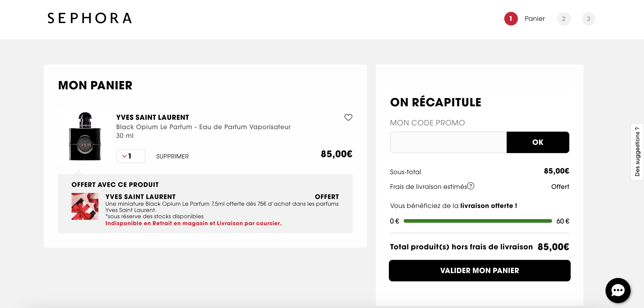The image size is (644, 308).
Task: Click the promo code input field
Action: tap(448, 142)
